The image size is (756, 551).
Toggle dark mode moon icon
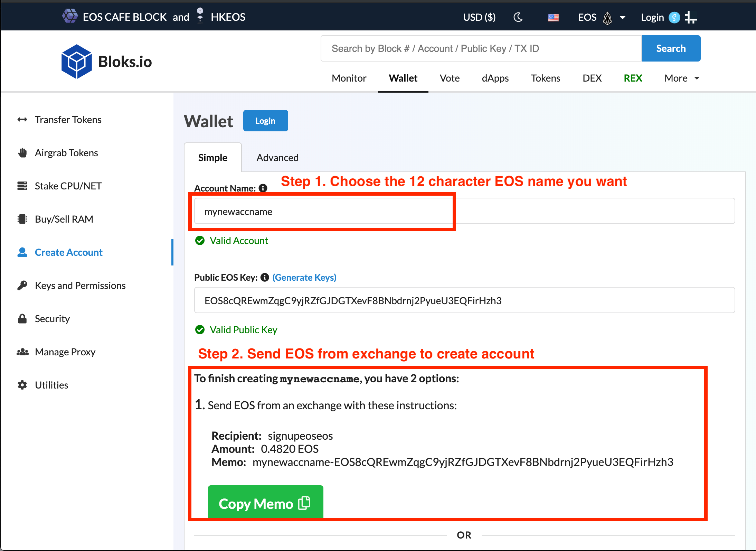[x=518, y=17]
